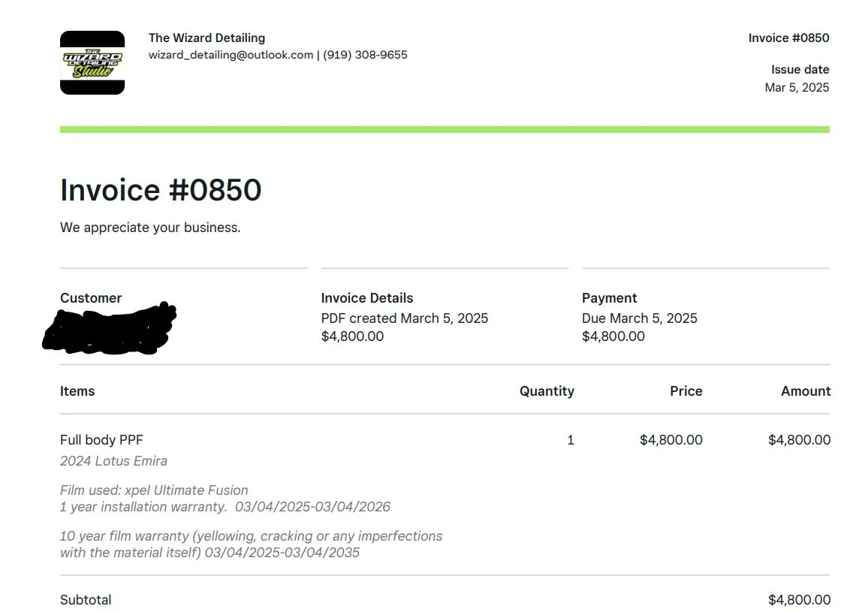This screenshot has height=612, width=868.
Task: Select The Wizard Detailing company name
Action: coord(206,38)
